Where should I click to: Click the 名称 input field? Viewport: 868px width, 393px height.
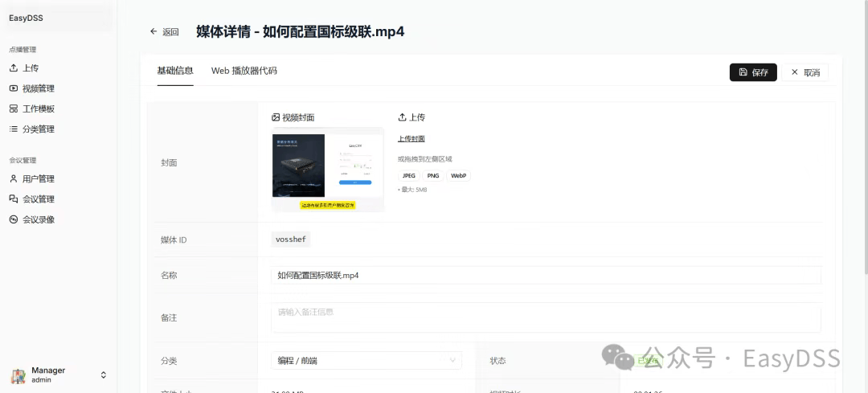tap(546, 275)
